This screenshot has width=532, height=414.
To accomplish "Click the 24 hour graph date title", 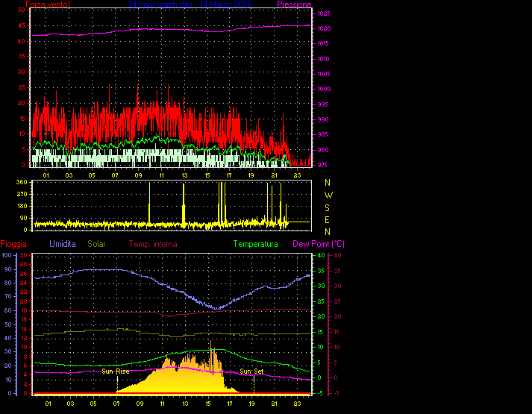I will coord(190,4).
